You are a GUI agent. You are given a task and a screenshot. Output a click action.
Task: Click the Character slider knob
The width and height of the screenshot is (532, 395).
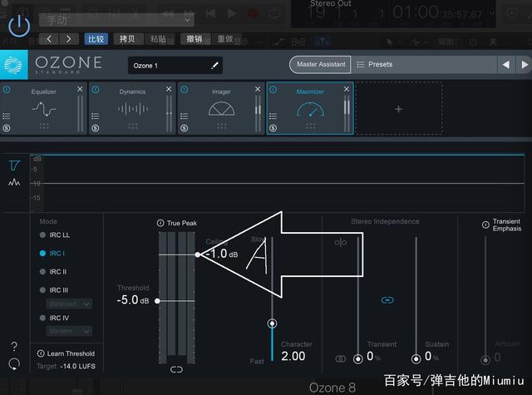(272, 323)
